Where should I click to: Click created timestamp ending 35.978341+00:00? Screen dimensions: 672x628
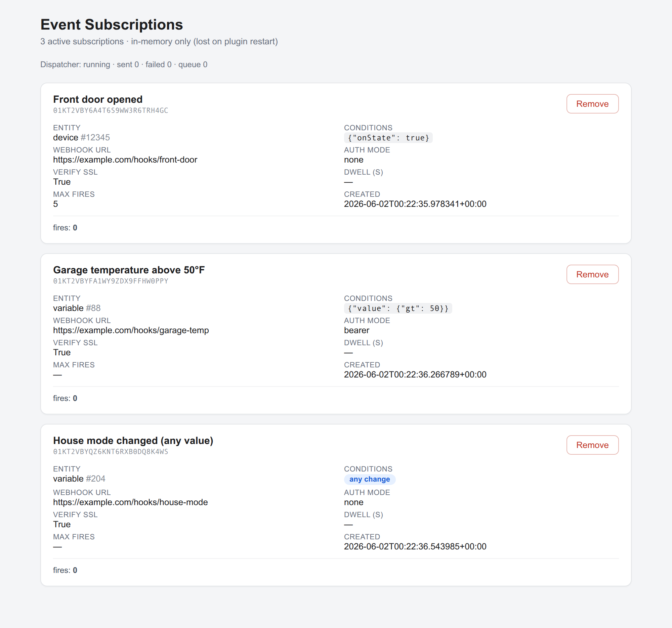[415, 204]
